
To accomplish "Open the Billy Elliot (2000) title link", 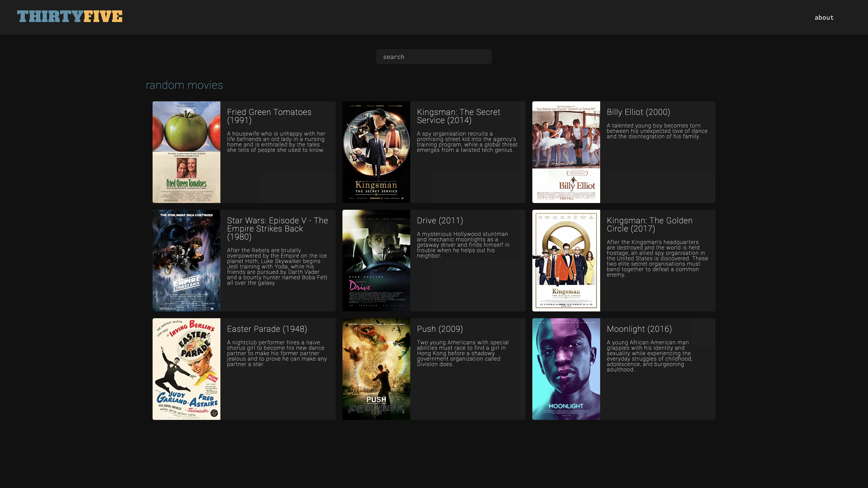I will point(638,112).
